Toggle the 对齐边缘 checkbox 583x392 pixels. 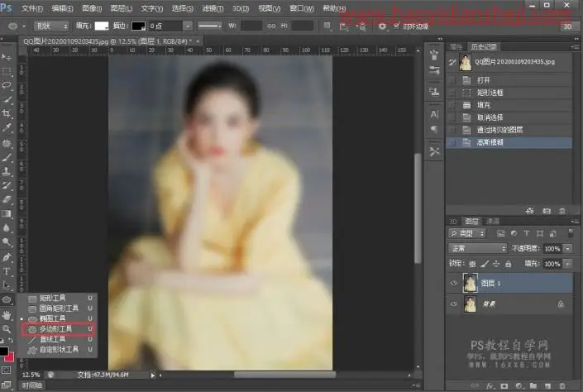[x=396, y=26]
